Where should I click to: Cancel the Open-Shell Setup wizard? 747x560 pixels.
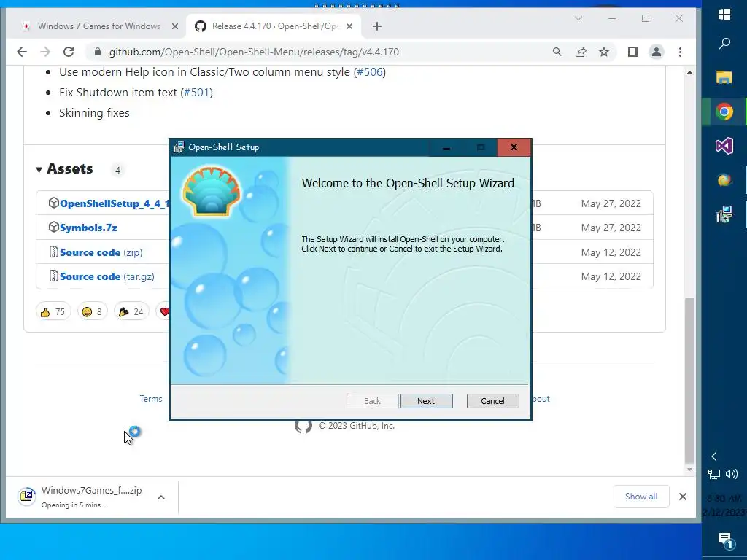[492, 401]
